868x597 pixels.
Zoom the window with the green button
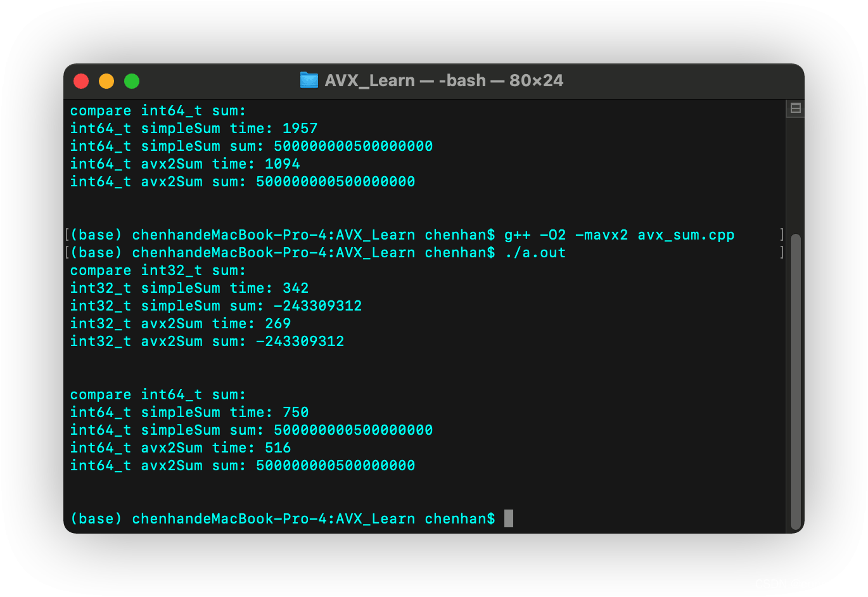[132, 81]
